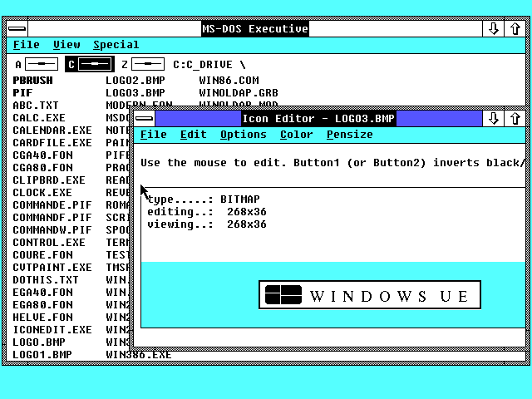Select CVTPAINT.EXE file
Screen dimensions: 532x399
[52, 268]
